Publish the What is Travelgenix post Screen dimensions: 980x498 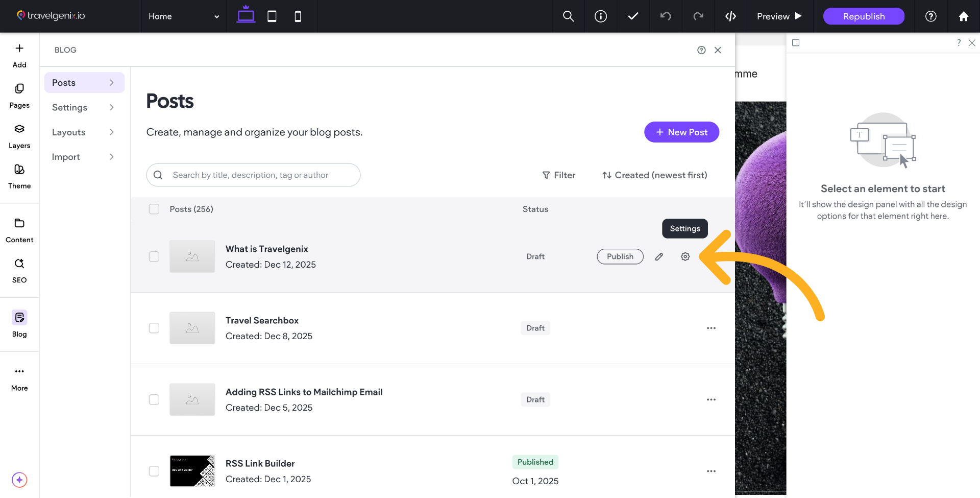620,256
